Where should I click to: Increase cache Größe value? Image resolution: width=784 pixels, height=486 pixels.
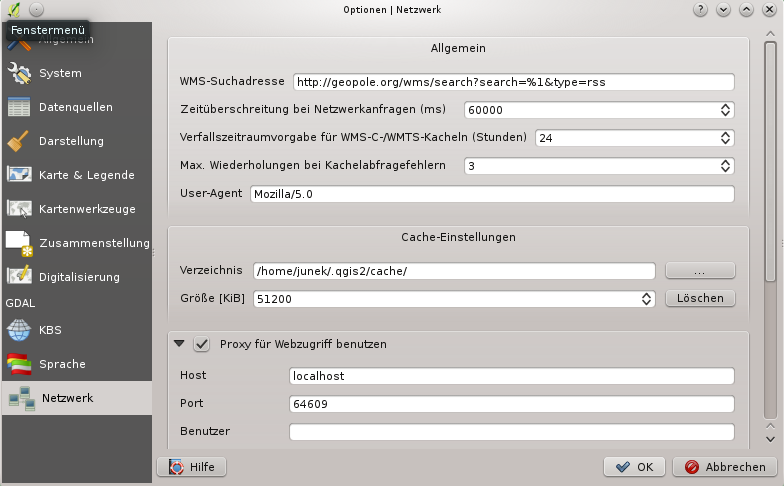click(646, 296)
